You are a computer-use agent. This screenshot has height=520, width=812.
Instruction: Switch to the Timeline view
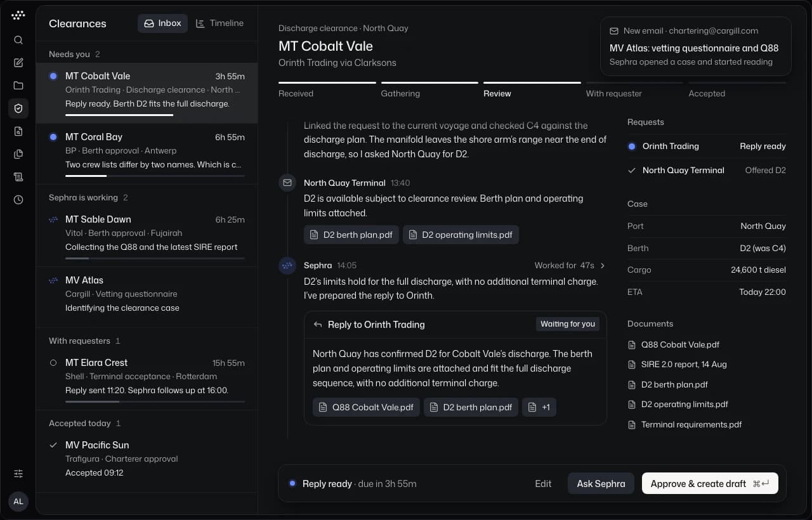click(x=219, y=23)
